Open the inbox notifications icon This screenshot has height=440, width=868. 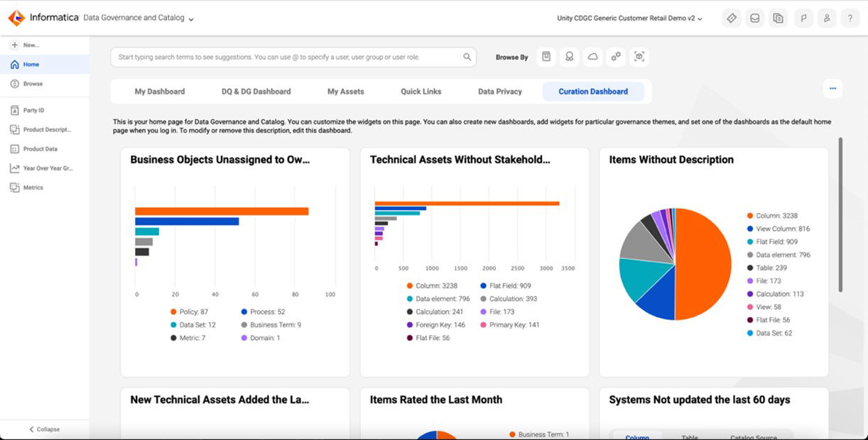point(754,18)
